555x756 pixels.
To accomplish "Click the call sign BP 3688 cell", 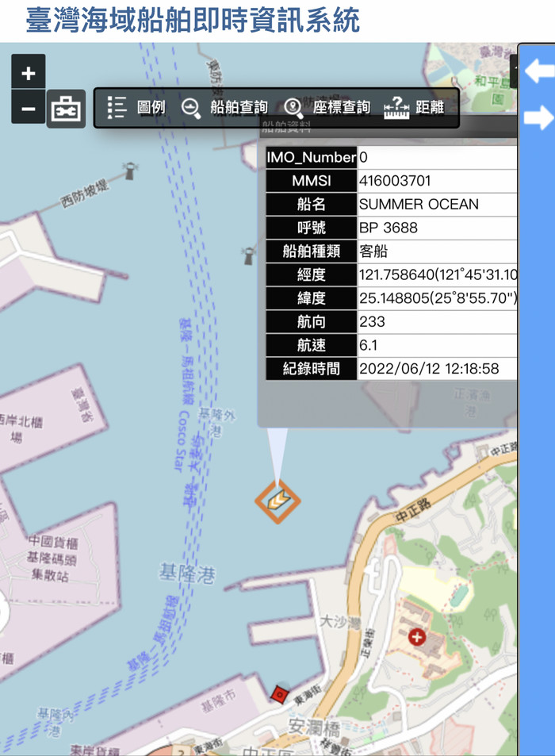I will tap(388, 228).
